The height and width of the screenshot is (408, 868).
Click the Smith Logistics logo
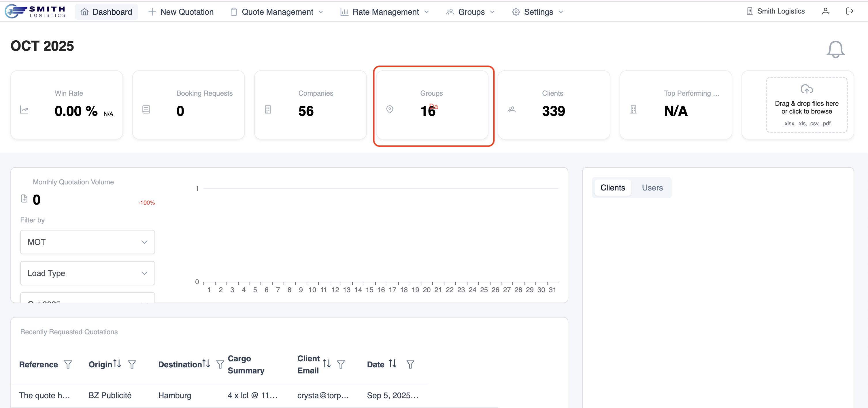tap(35, 12)
